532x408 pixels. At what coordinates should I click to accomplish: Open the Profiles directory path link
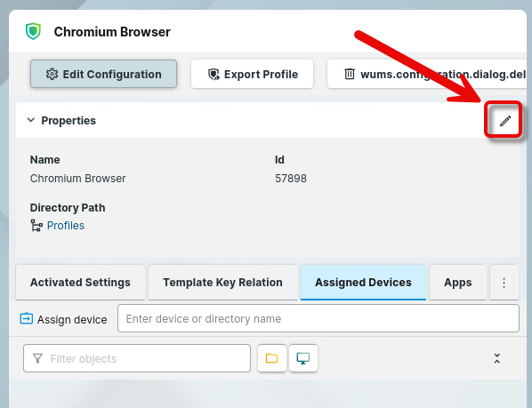[66, 226]
